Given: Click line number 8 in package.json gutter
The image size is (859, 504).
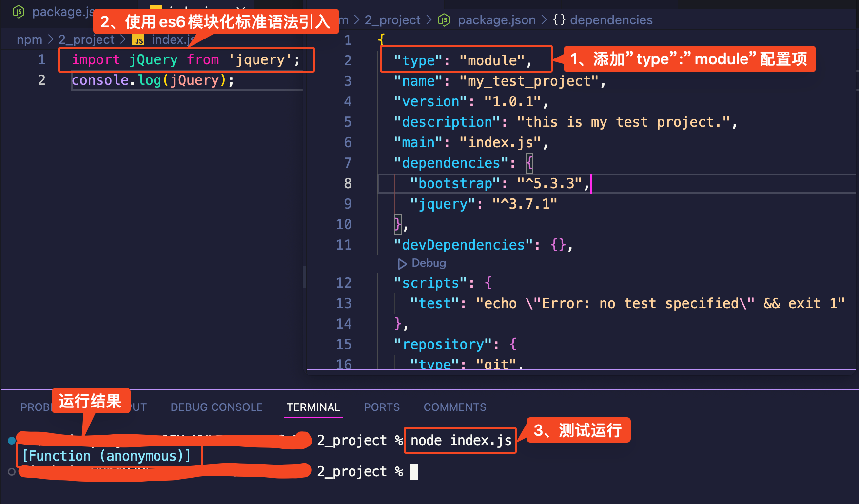Looking at the screenshot, I should 347,183.
